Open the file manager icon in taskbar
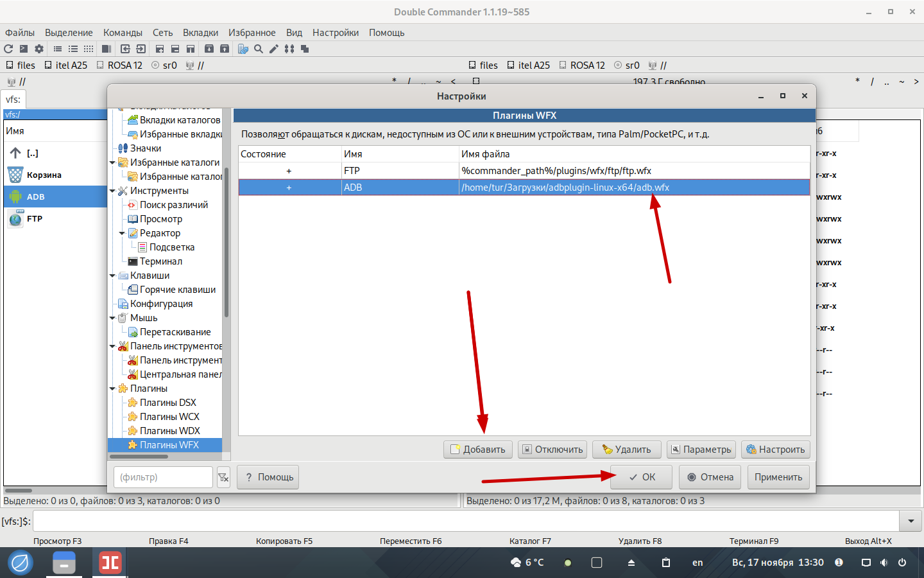 click(64, 563)
